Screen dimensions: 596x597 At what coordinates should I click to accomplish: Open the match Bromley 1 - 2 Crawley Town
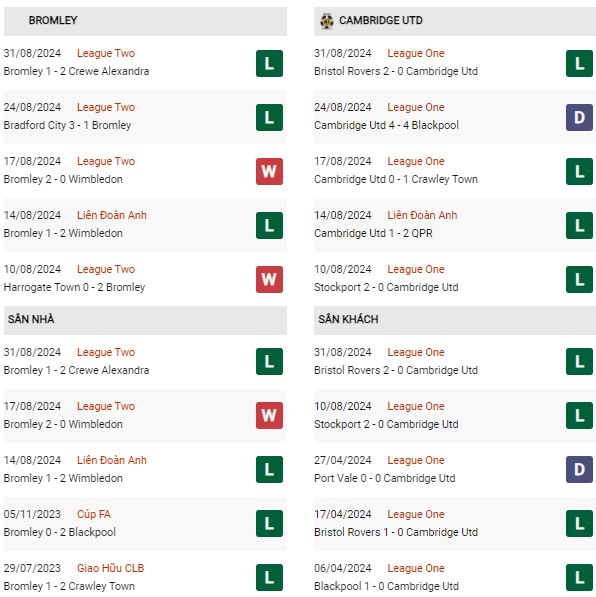[69, 586]
